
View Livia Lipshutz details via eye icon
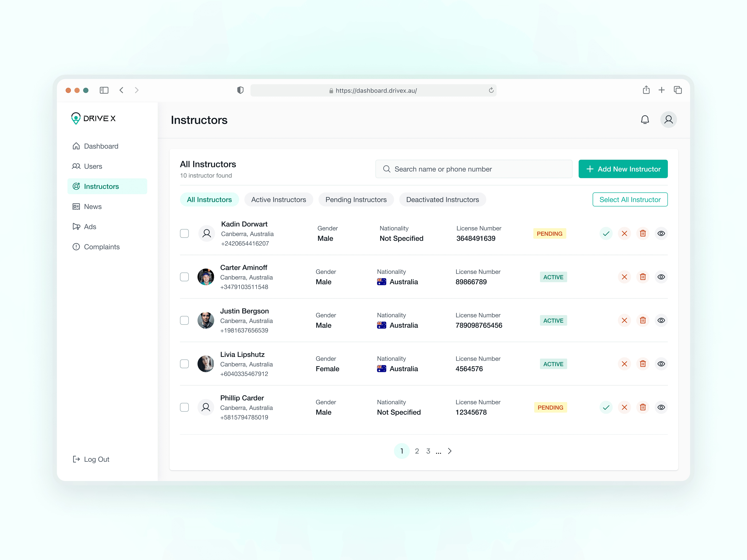[661, 364]
